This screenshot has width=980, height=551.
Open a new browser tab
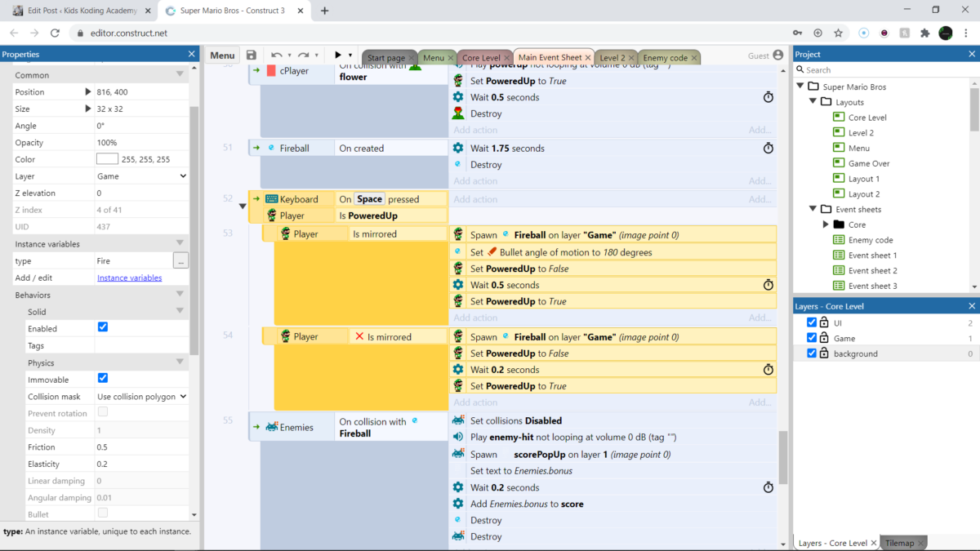click(324, 11)
